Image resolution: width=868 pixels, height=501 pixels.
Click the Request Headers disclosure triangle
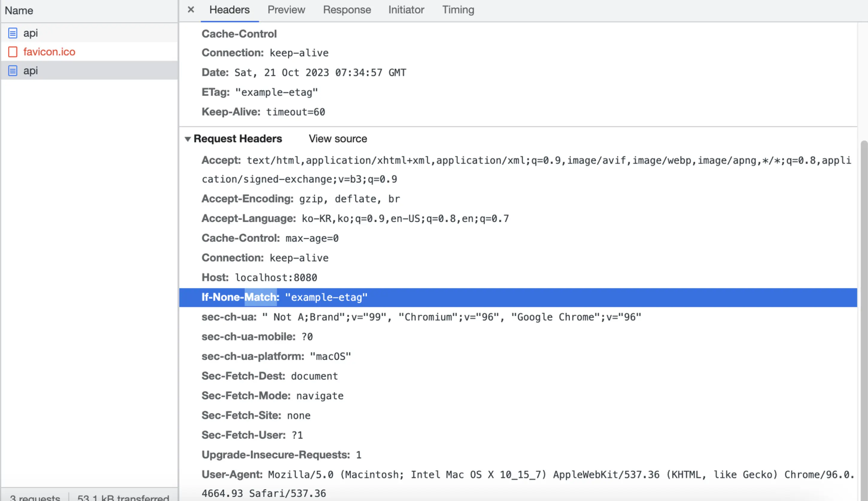point(188,139)
